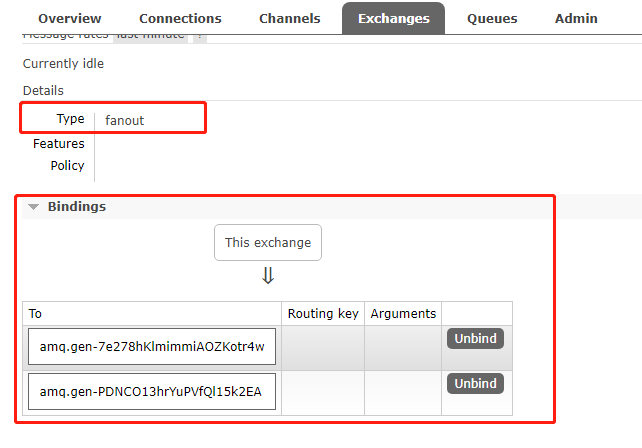Collapse the Bindings section triangle
The image size is (642, 448).
(x=34, y=207)
